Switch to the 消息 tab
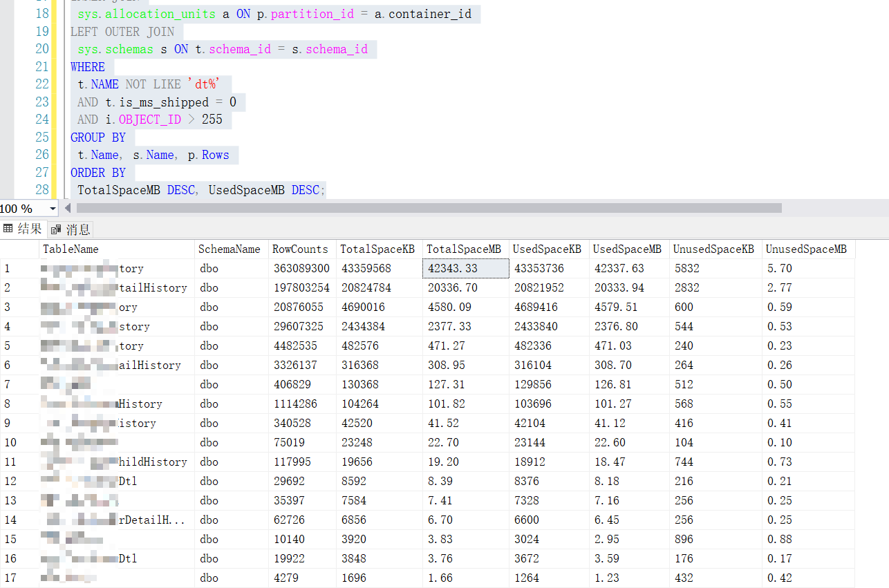The image size is (889, 588). [x=70, y=229]
